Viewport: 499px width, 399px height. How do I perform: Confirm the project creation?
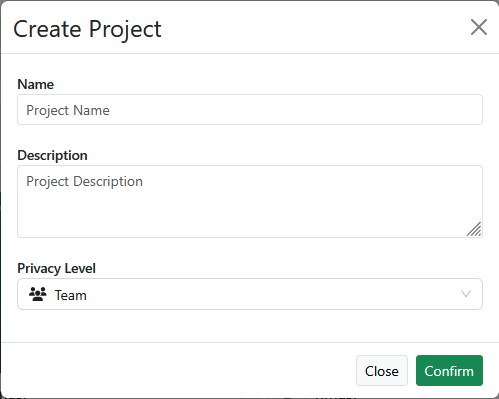pyautogui.click(x=449, y=371)
